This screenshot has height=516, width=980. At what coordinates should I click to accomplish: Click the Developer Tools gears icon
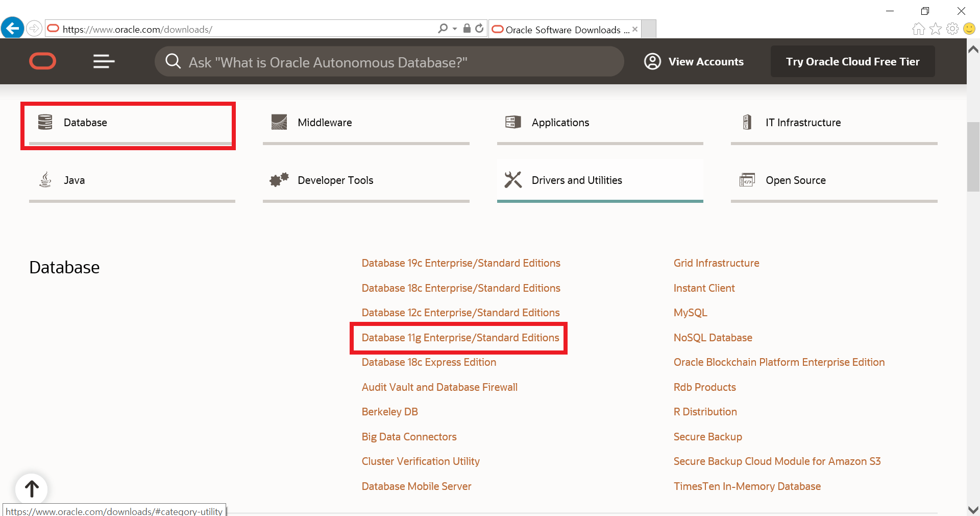click(279, 180)
